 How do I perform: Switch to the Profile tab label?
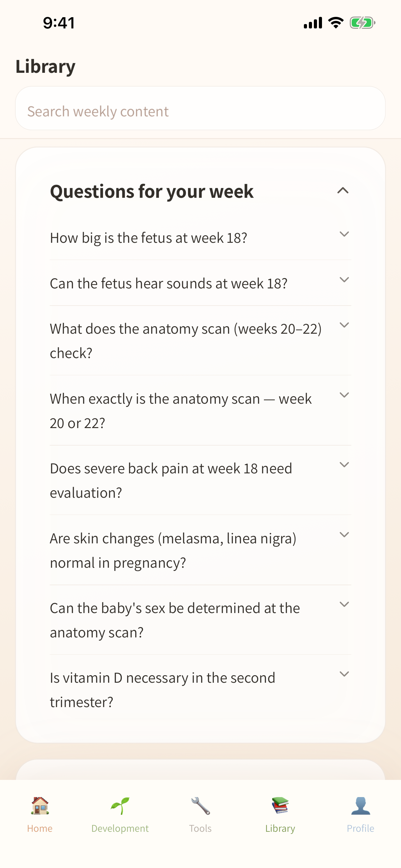click(360, 828)
